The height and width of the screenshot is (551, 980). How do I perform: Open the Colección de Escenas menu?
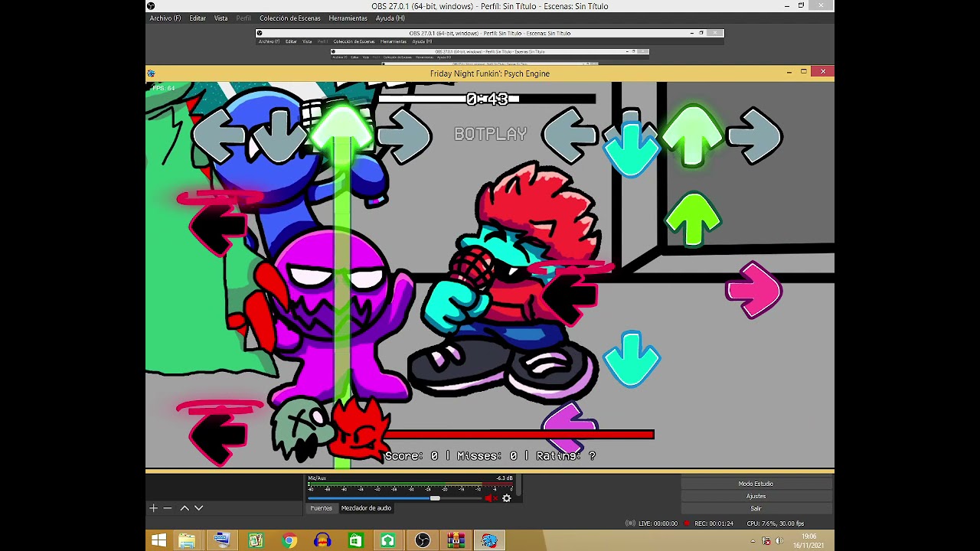[x=289, y=18]
